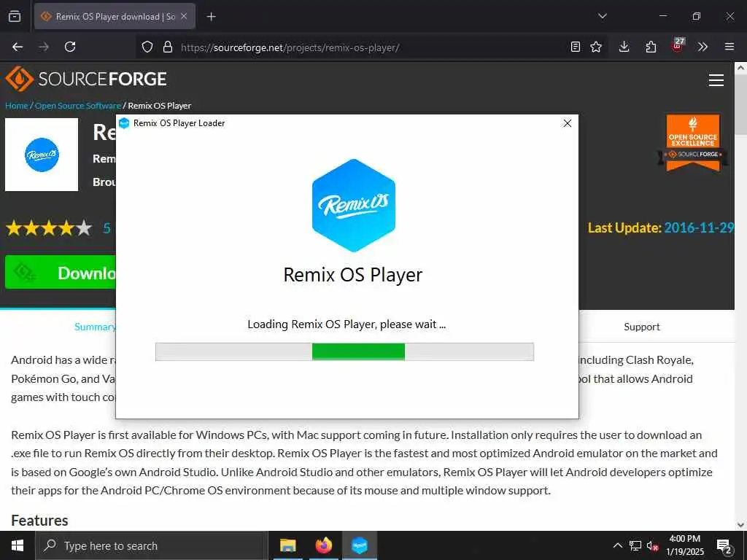Click the Remix OS Player heading in loader
Screen dimensions: 747x560
(x=353, y=275)
